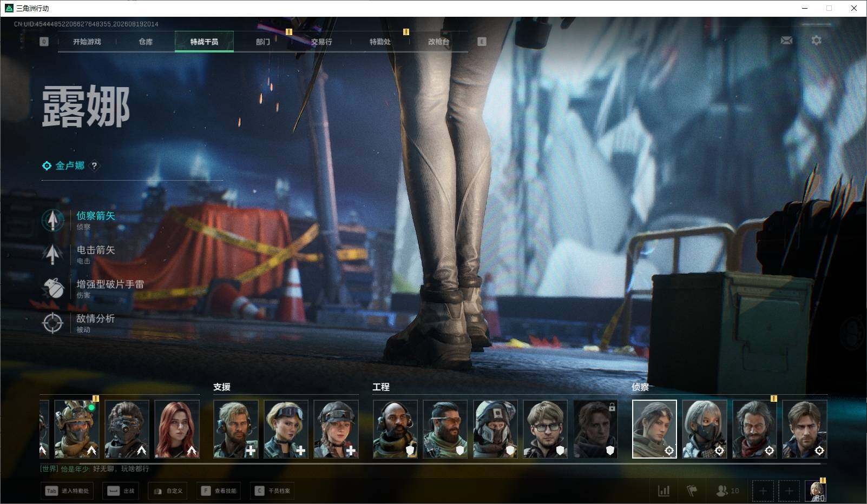The width and height of the screenshot is (867, 504).
Task: Click the 侦察 category heading
Action: pyautogui.click(x=640, y=387)
